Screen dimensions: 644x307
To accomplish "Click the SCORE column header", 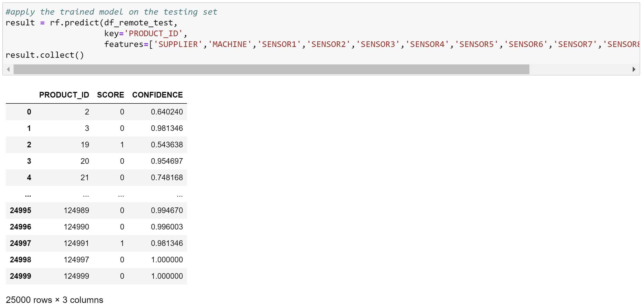I will [x=110, y=95].
